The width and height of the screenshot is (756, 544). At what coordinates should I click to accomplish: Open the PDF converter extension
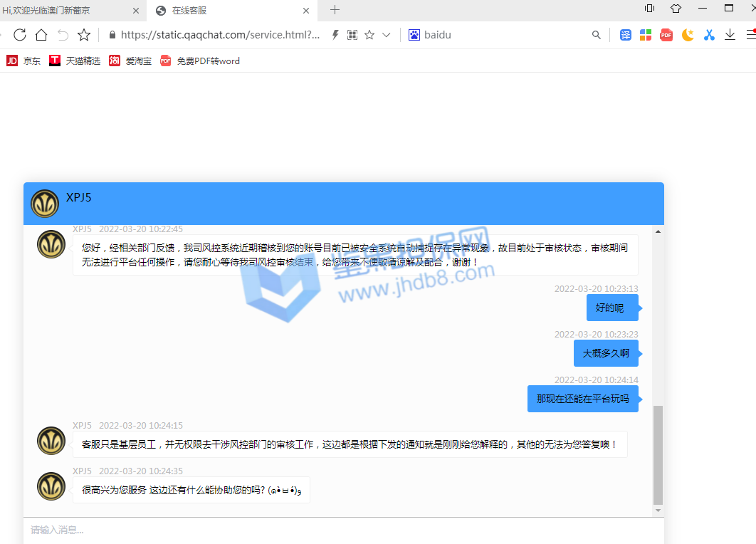coord(666,35)
